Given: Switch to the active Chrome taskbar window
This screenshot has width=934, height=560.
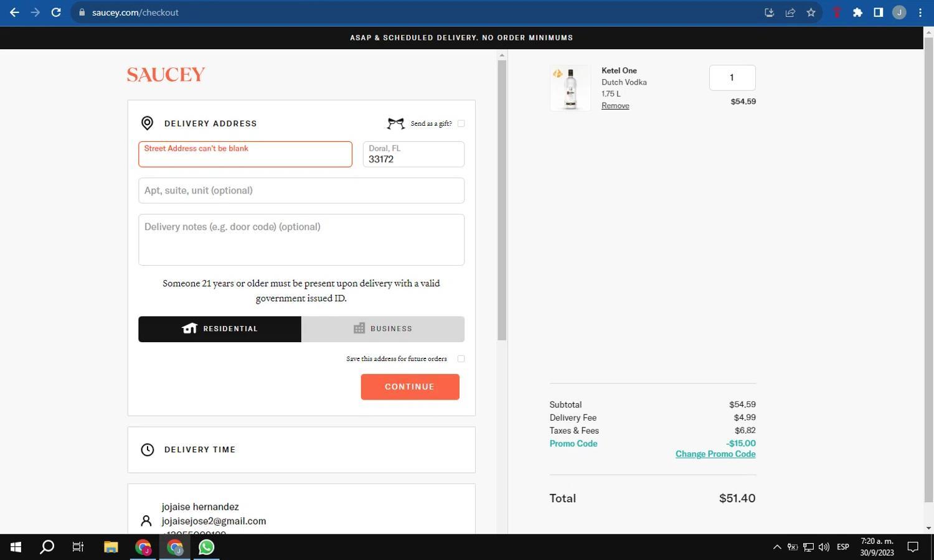Looking at the screenshot, I should click(174, 547).
